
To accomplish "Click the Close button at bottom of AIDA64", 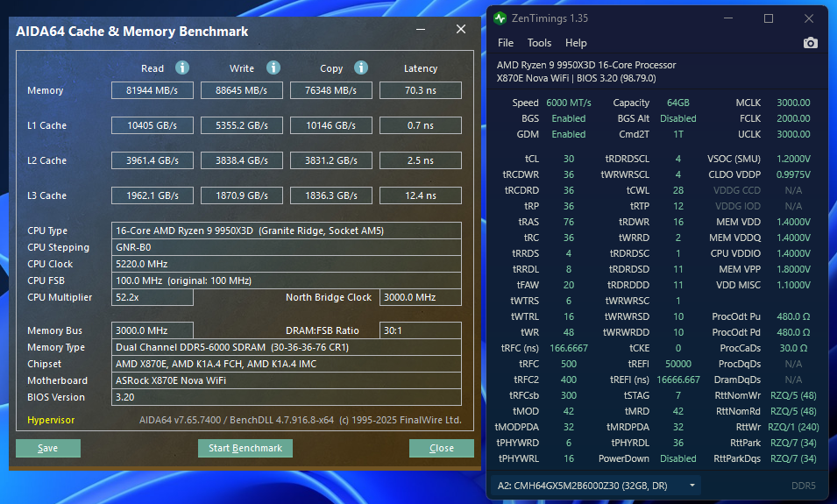I will 441,448.
